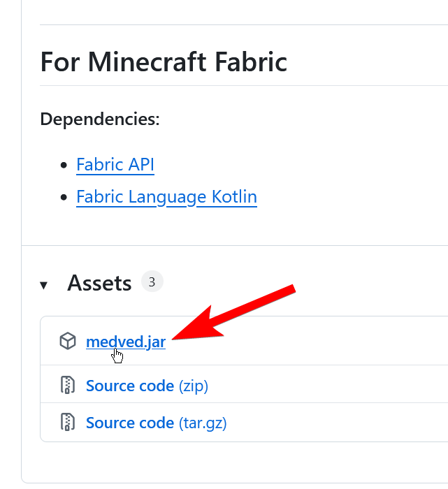Click the For Minecraft Fabric heading

tap(164, 61)
